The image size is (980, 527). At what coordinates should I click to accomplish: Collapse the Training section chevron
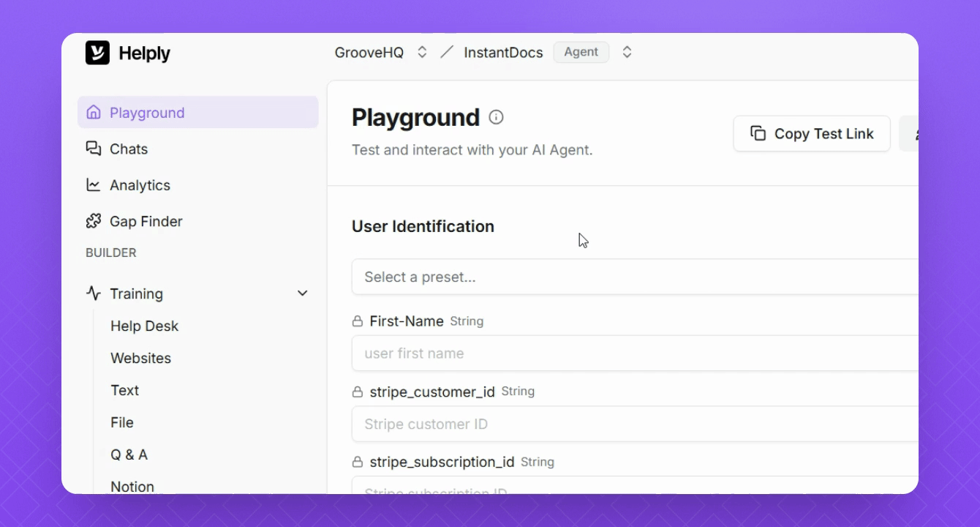(303, 294)
